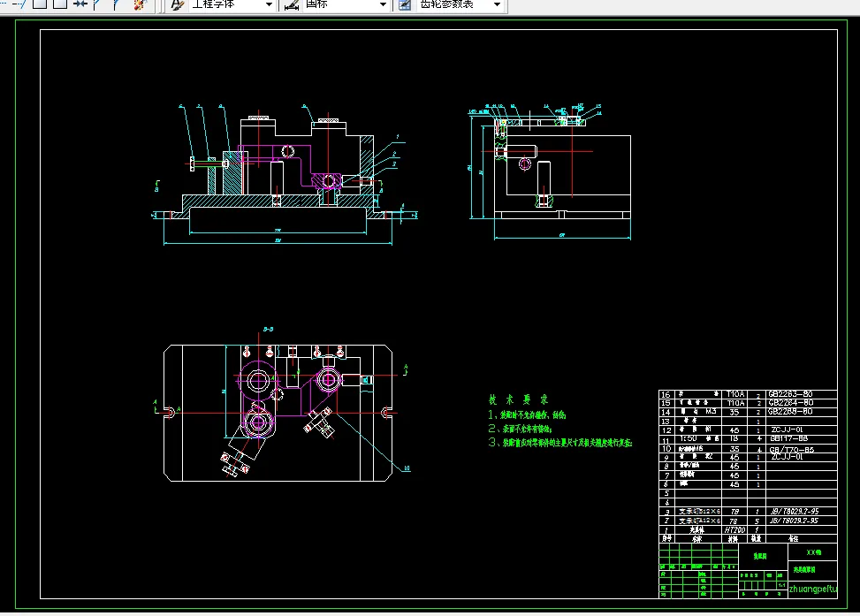The image size is (860, 616).
Task: Click leader number 10 beside the plan view
Action: 407,468
